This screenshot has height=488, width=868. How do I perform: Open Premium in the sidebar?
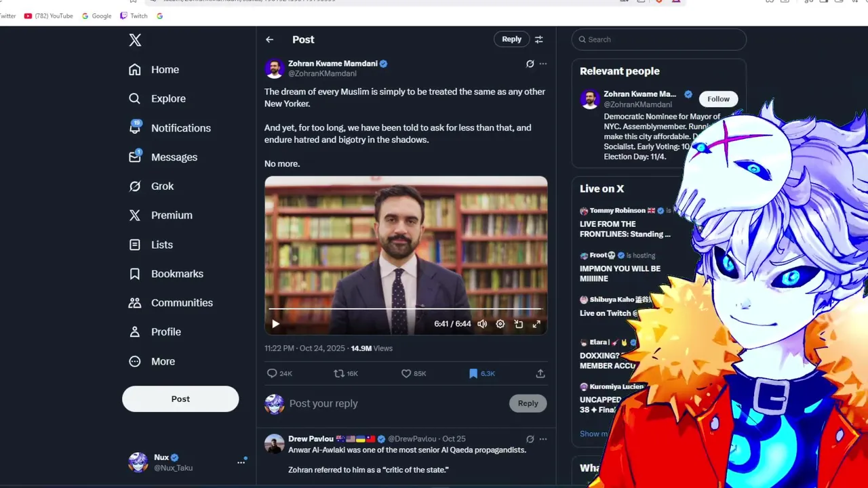161,215
